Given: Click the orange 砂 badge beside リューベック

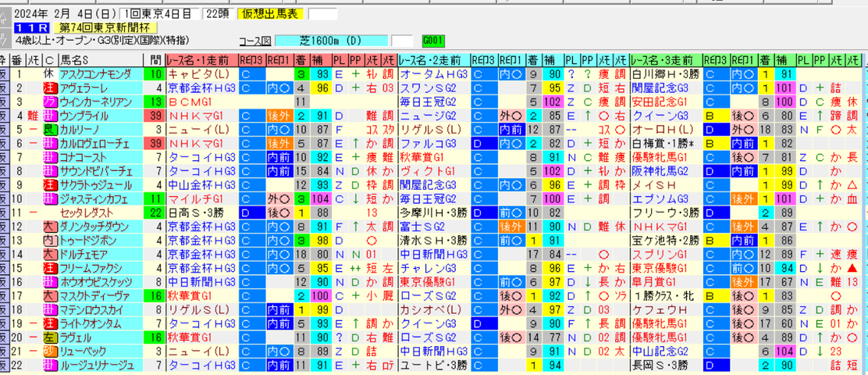Looking at the screenshot, I should 50,351.
